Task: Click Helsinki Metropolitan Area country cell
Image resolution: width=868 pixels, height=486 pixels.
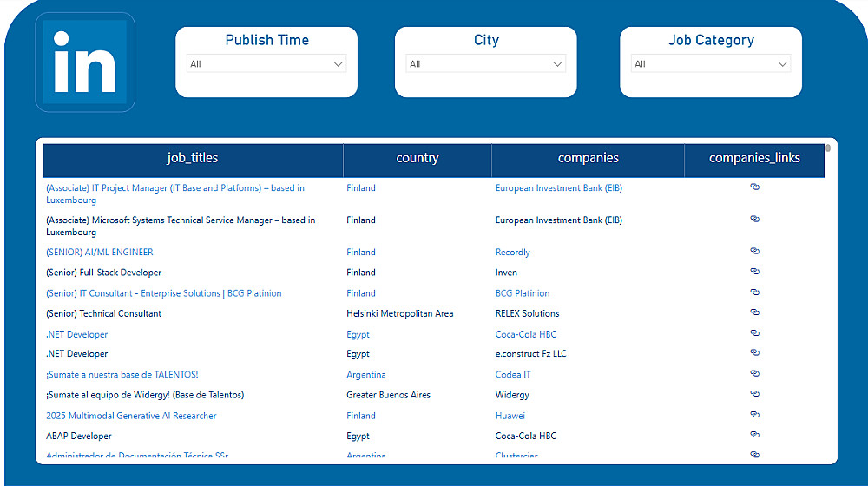Action: (x=399, y=314)
